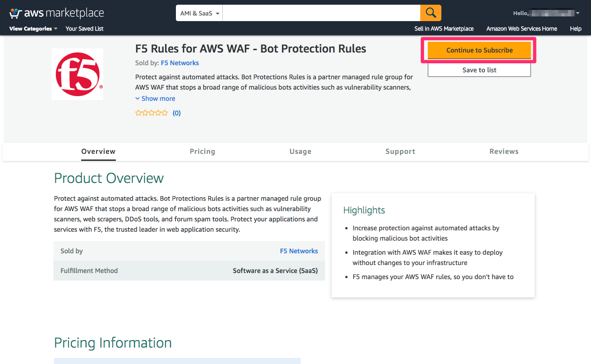
Task: Expand the Show more description text
Action: point(155,99)
